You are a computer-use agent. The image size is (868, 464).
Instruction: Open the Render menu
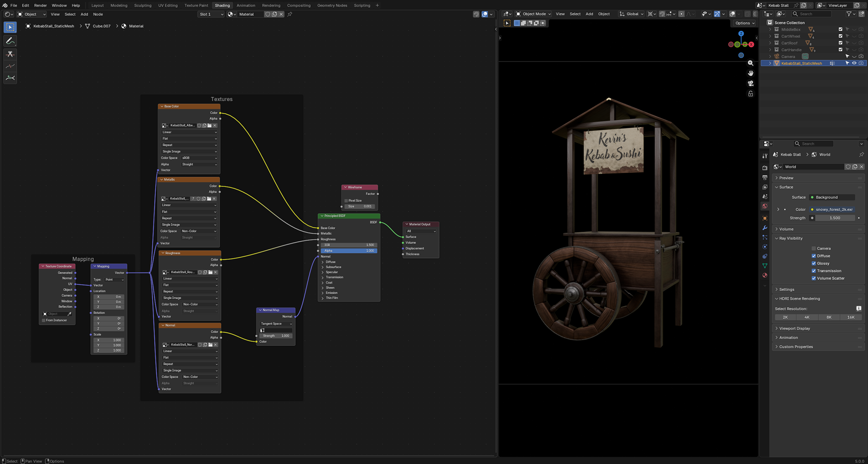click(40, 5)
